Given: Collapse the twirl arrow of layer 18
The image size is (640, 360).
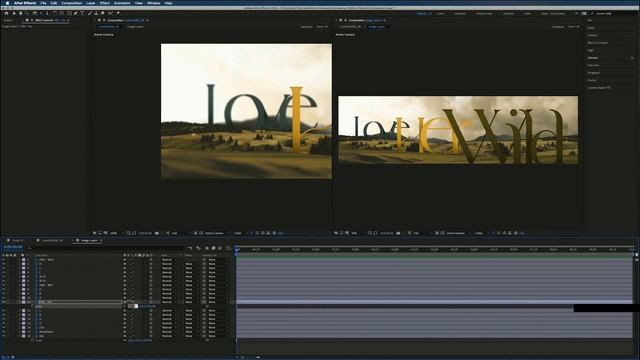Looking at the screenshot, I should 20,336.
